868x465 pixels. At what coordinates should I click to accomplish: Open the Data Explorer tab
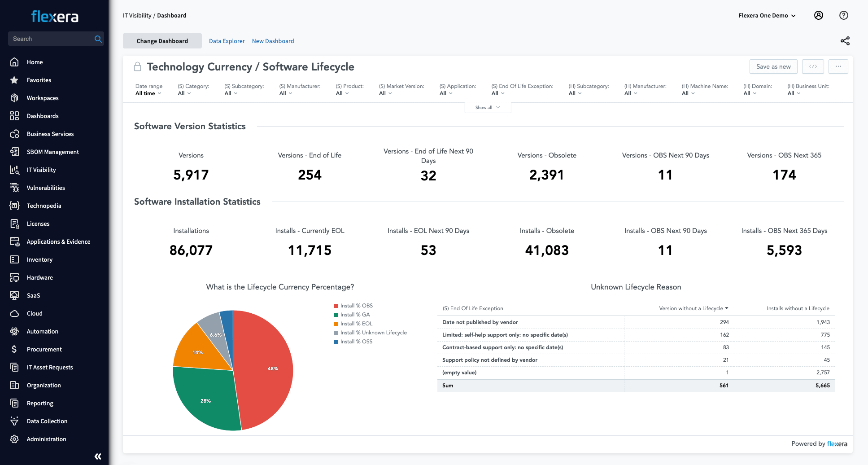227,41
